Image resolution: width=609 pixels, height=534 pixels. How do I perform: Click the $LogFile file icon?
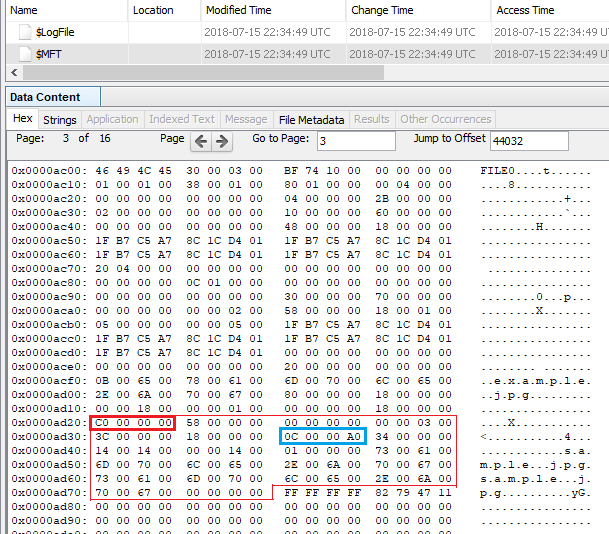click(x=25, y=32)
